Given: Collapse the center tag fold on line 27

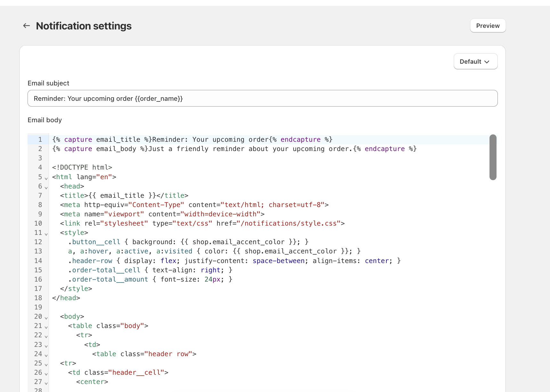Looking at the screenshot, I should 46,383.
